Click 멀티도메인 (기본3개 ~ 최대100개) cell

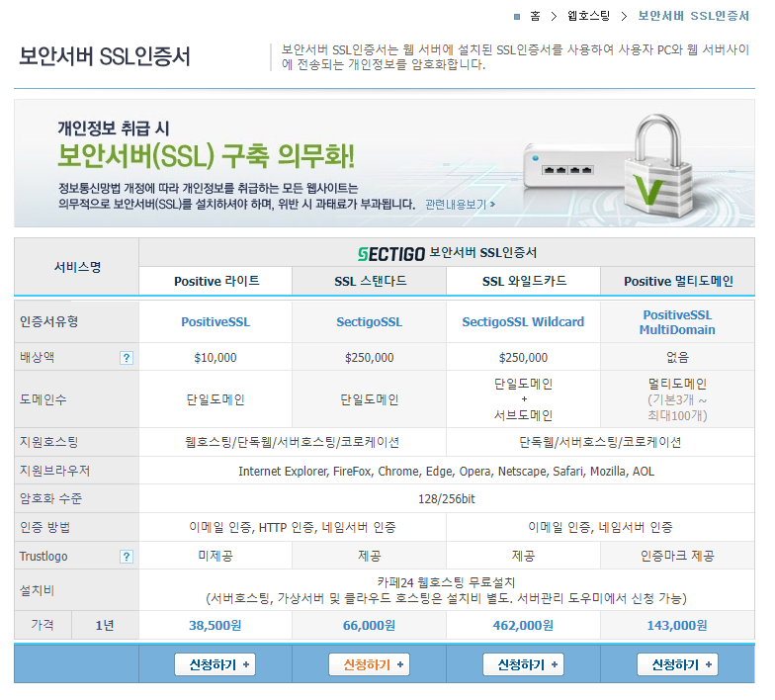[x=677, y=399]
